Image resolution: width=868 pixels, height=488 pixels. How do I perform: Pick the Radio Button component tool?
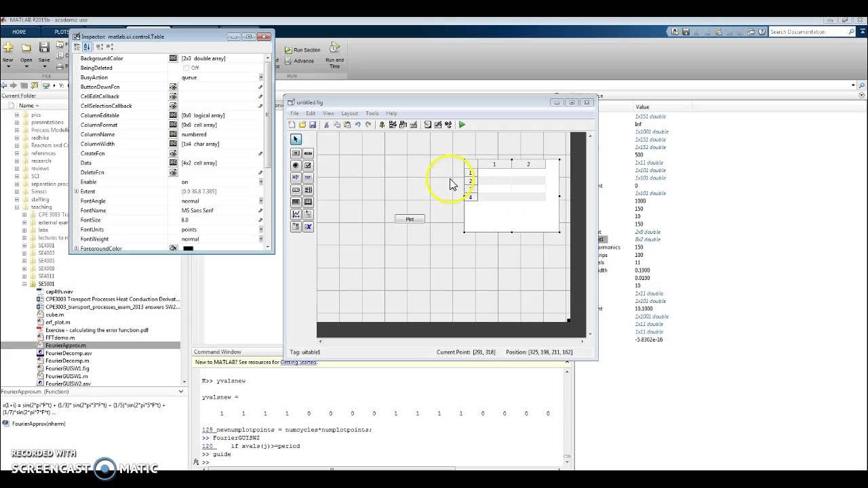[x=296, y=165]
